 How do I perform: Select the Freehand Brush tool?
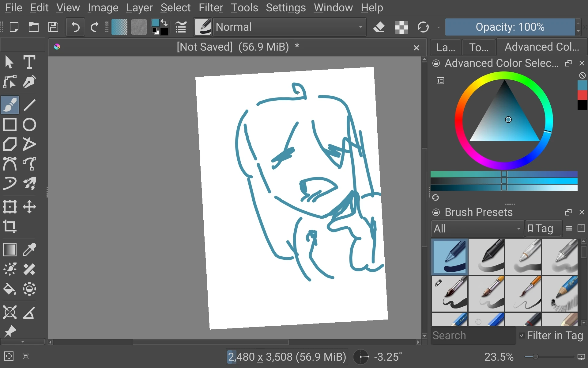[10, 105]
